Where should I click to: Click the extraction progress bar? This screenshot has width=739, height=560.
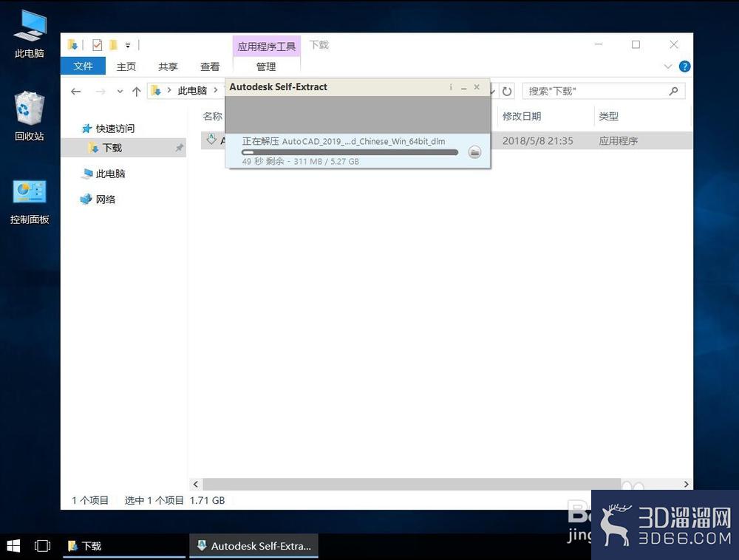(x=350, y=153)
